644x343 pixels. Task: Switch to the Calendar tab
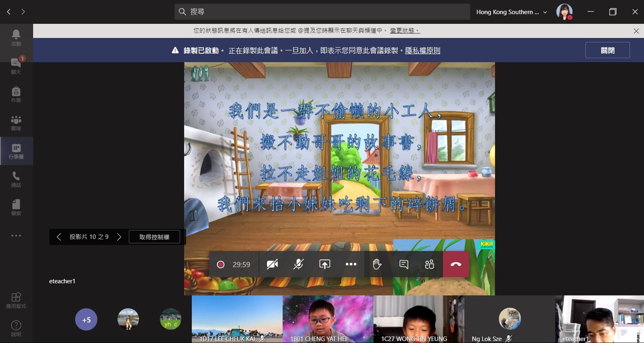point(16,151)
